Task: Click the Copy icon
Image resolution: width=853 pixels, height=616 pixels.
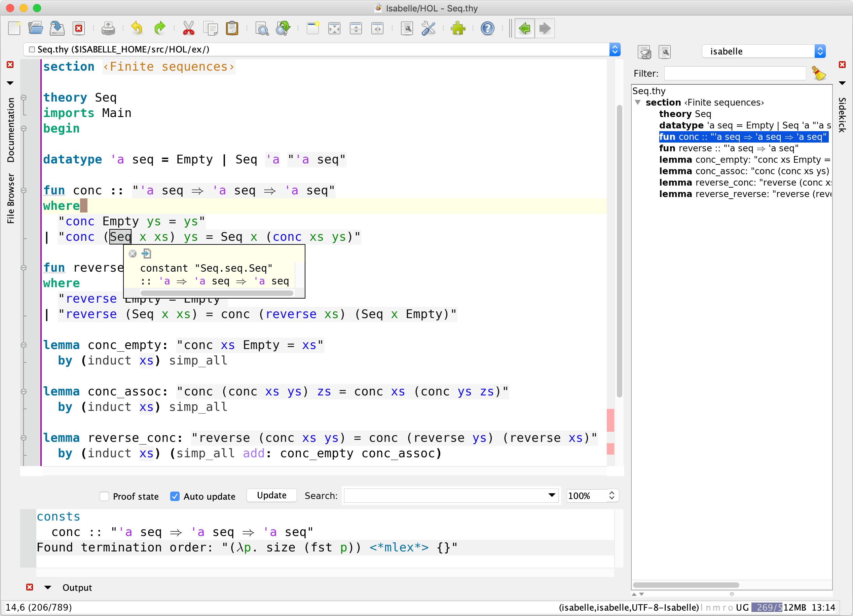Action: point(210,28)
